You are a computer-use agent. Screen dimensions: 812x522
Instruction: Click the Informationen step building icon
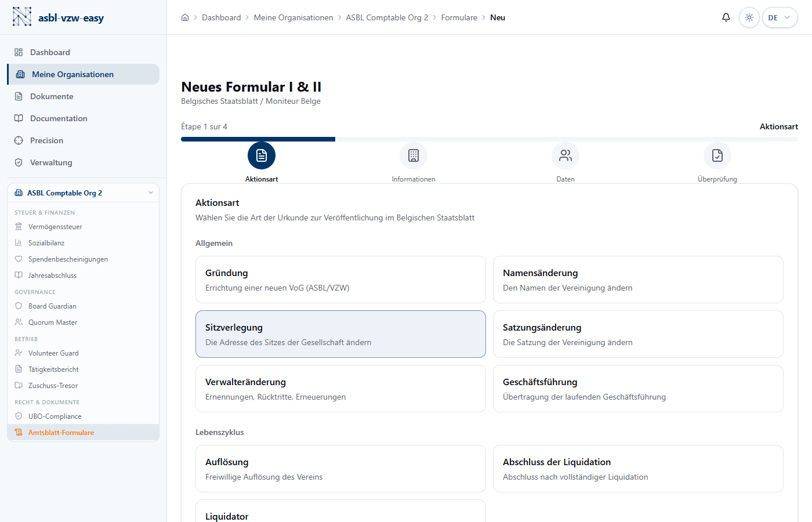click(414, 155)
